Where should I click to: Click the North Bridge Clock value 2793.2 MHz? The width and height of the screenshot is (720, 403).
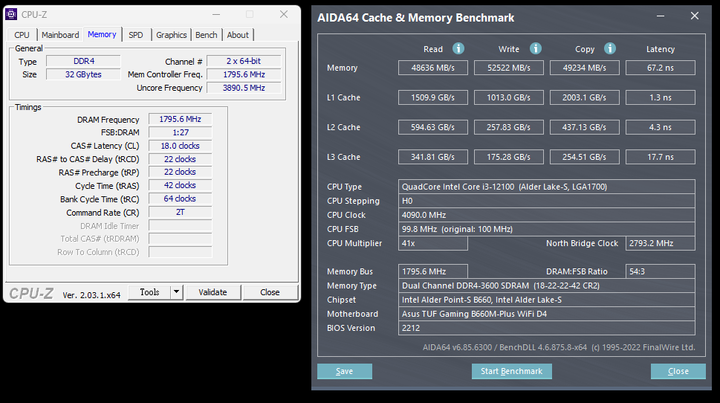(660, 243)
